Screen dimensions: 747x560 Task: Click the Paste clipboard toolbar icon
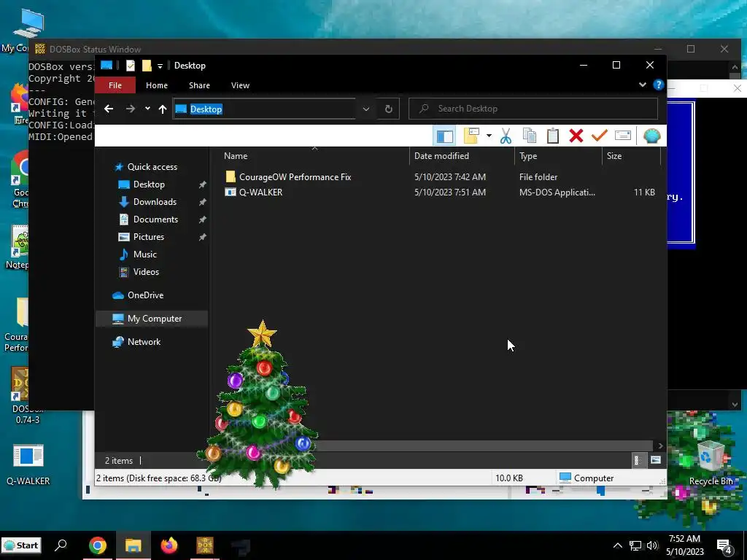(553, 136)
